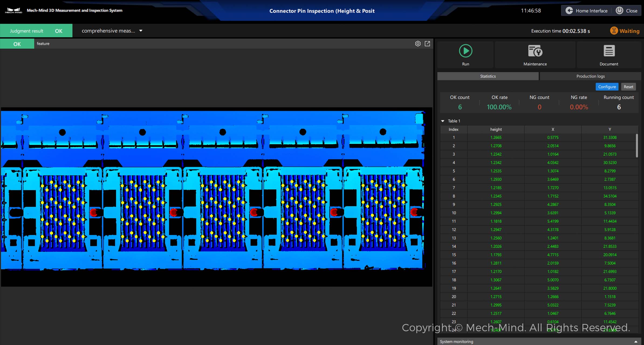Select X value 1.2401 in row 13
Screen dimensions: 644x345
coord(553,238)
